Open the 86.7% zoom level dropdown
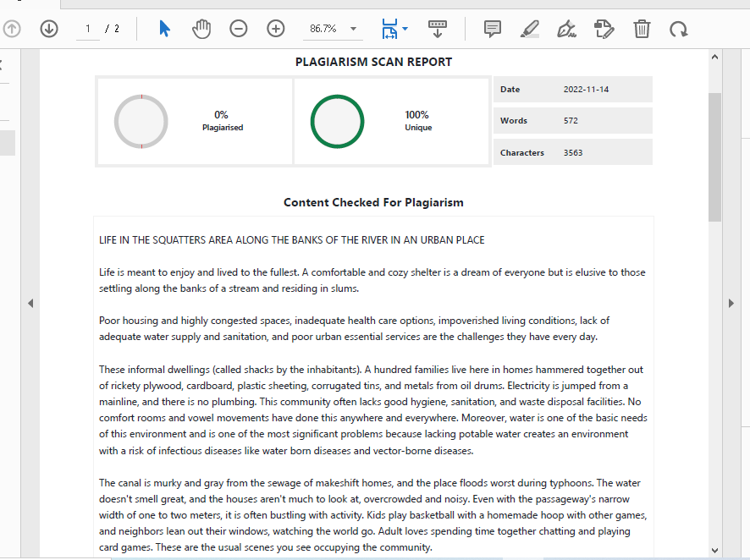Viewport: 750px width, 560px height. (353, 29)
